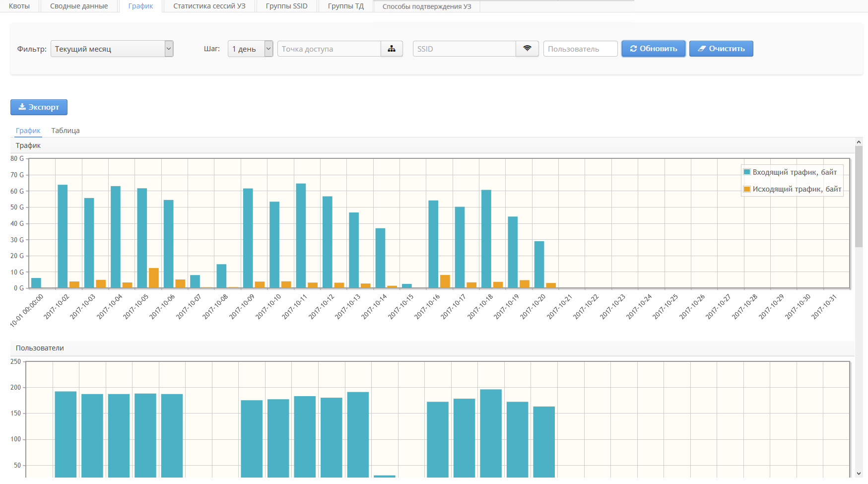
Task: Click the Пользователь input field
Action: (x=580, y=49)
